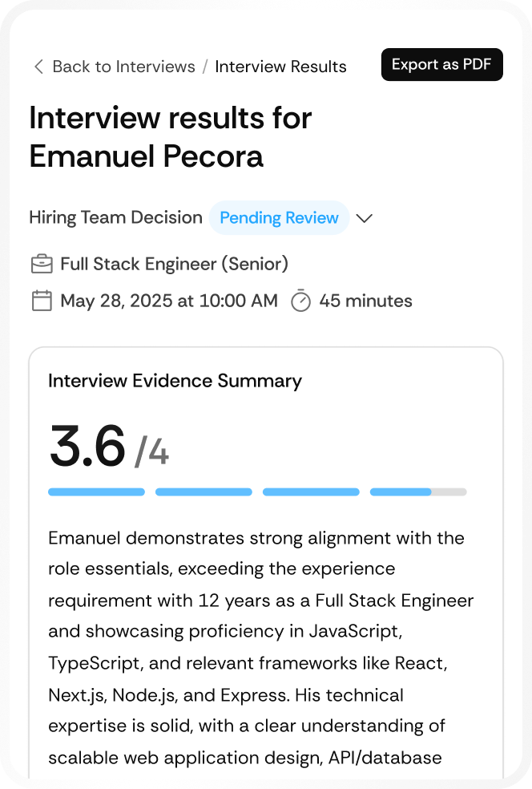Screen dimensions: 532x789
Task: Expand options via the chevron after Pending Review
Action: [365, 217]
